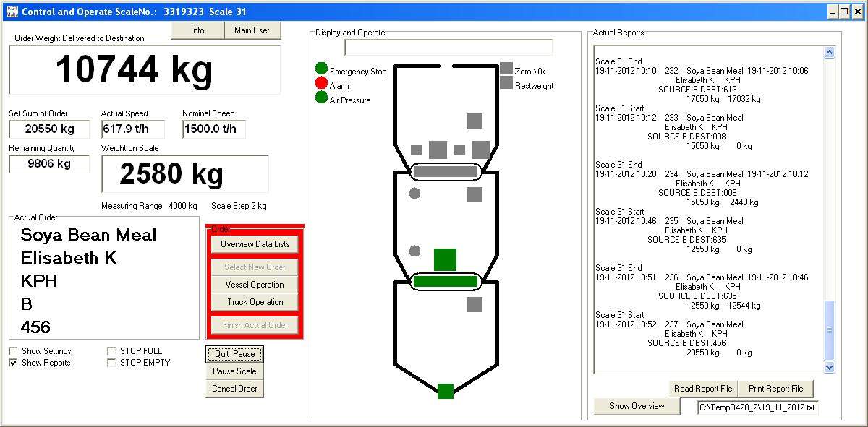Open the Info button
Screen dimensions: 868x427
click(197, 30)
